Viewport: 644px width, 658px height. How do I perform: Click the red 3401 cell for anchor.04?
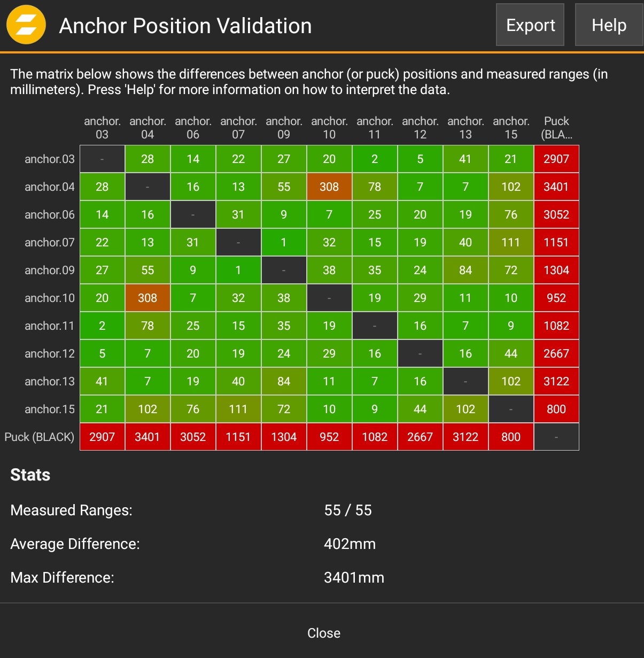(556, 187)
